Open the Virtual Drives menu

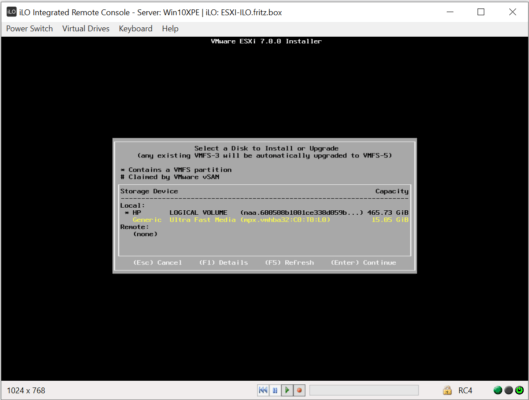click(x=86, y=29)
